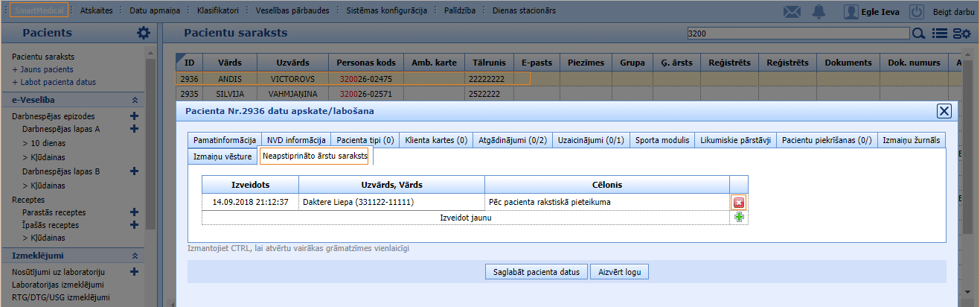Click the green plus to create new entry
This screenshot has width=980, height=307.
tap(739, 218)
